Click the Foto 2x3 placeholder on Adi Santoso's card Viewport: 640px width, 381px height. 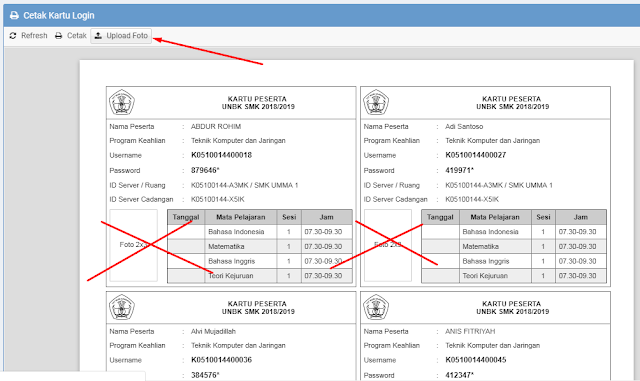point(388,245)
